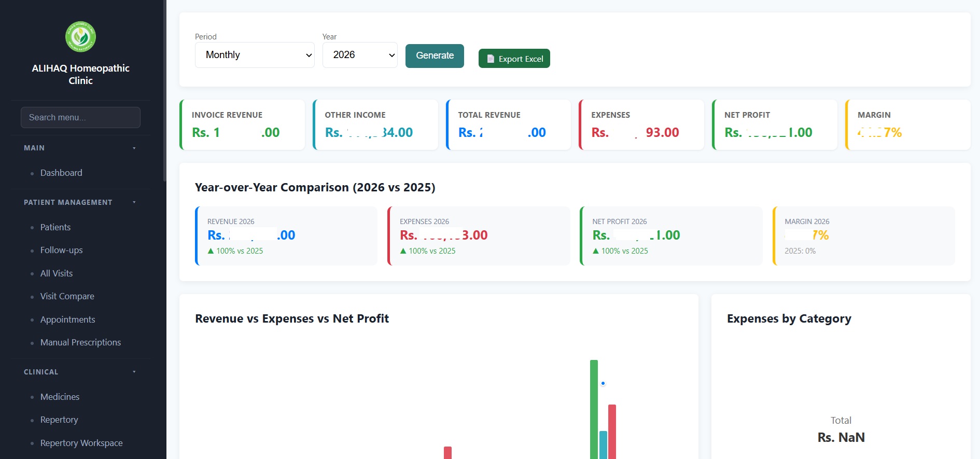Click the Expenses 2026 comparison card
This screenshot has height=459, width=980.
coord(479,236)
